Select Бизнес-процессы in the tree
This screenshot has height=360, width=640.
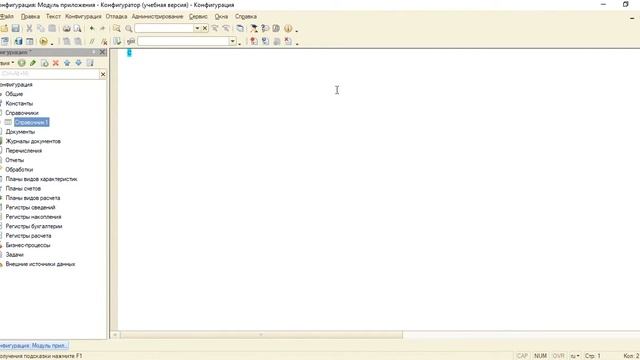click(x=28, y=245)
